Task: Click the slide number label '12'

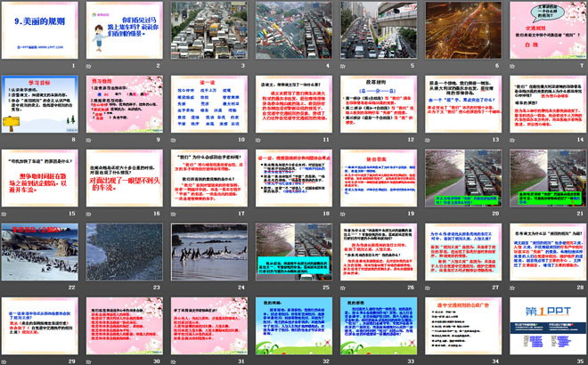Action: click(411, 140)
